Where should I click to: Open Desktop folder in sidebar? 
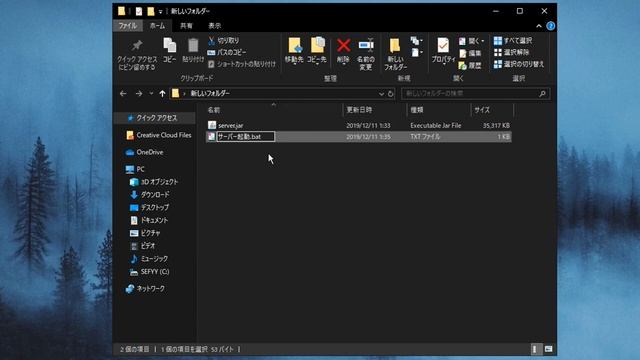pyautogui.click(x=149, y=207)
